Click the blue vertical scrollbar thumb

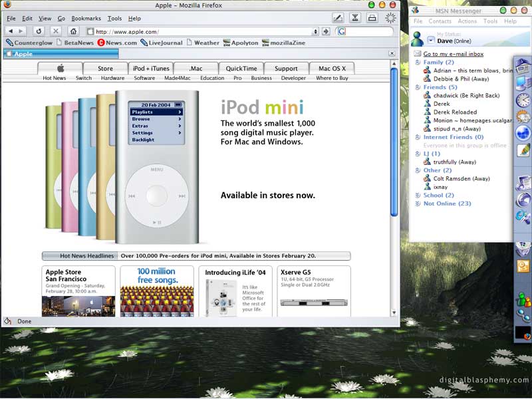pyautogui.click(x=394, y=142)
